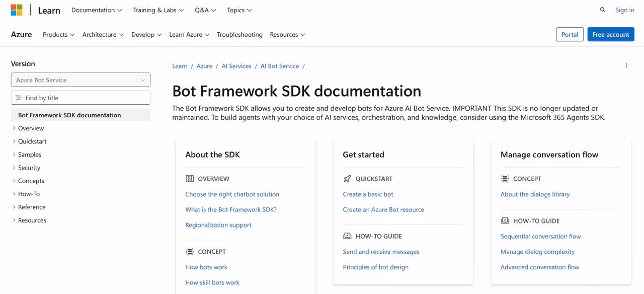Click the Free account button
The height and width of the screenshot is (294, 644).
click(611, 34)
